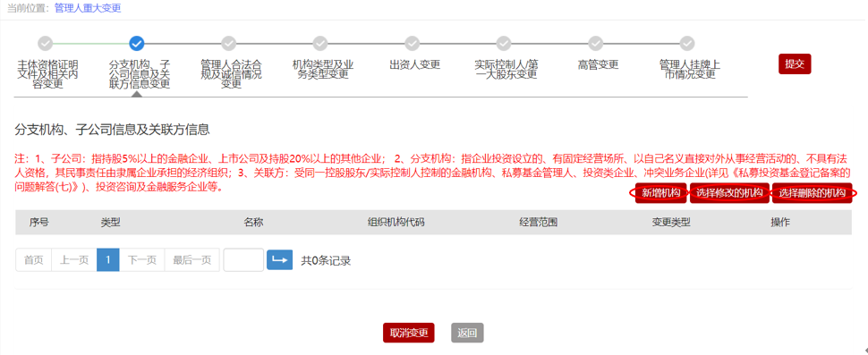The image size is (868, 355).
Task: Click 序号 column header
Action: [x=38, y=223]
